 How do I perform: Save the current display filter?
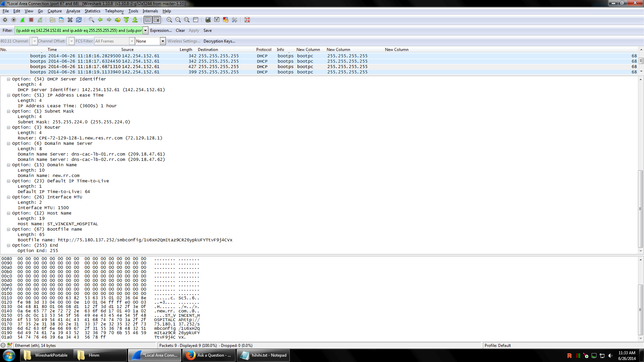[x=208, y=31]
